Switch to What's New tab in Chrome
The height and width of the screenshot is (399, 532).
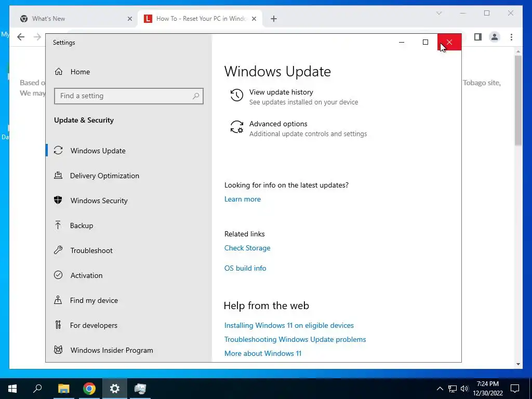click(76, 19)
